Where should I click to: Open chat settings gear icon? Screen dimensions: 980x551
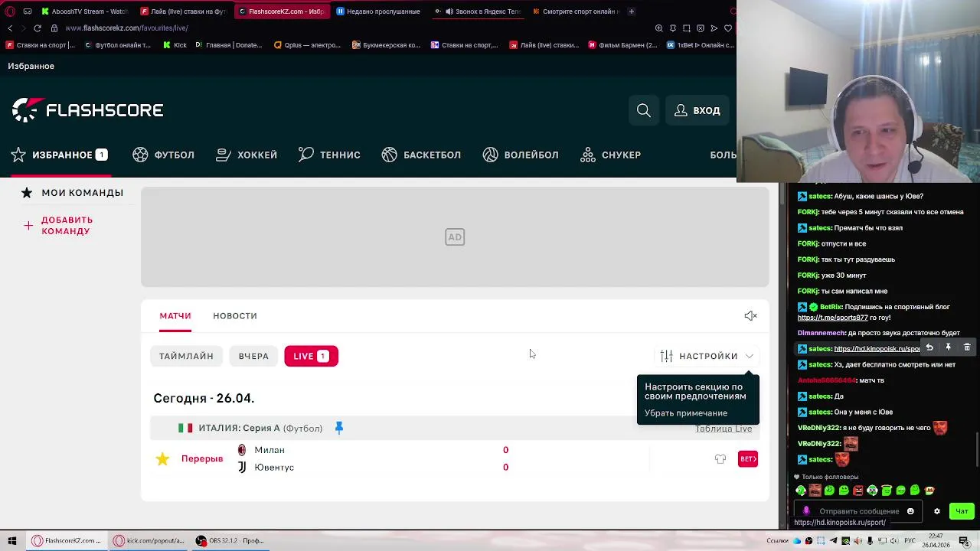coord(936,511)
